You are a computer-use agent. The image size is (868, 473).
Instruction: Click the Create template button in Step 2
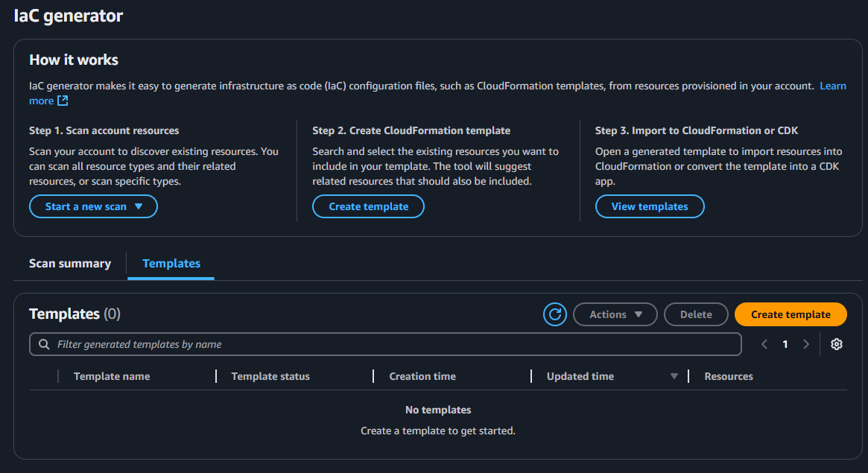[368, 206]
